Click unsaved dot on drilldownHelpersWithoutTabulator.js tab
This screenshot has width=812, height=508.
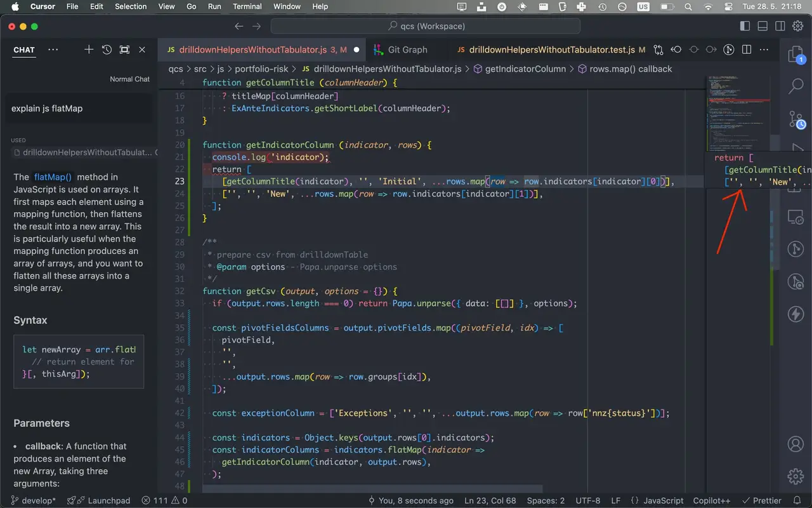coord(357,50)
